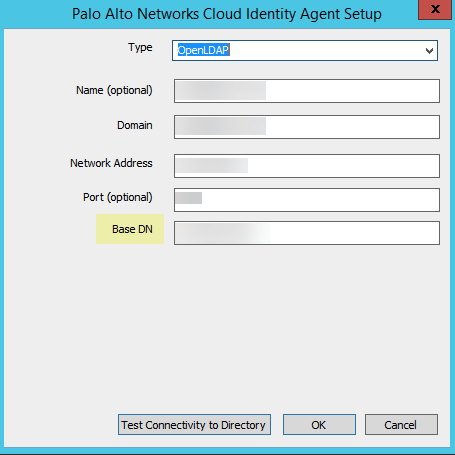Focus the Name (optional) input field

307,91
